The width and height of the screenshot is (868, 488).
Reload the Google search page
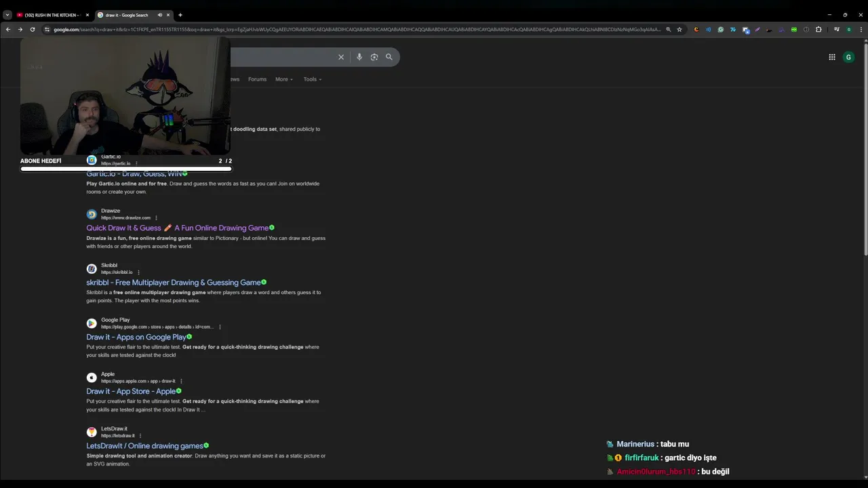32,29
